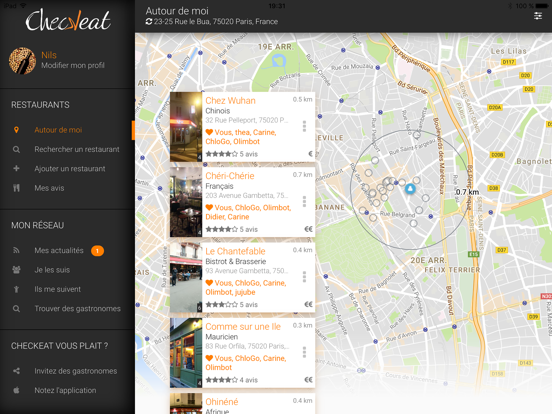Click the share icon beside Invitez des gastronomes
The height and width of the screenshot is (414, 552).
point(16,371)
